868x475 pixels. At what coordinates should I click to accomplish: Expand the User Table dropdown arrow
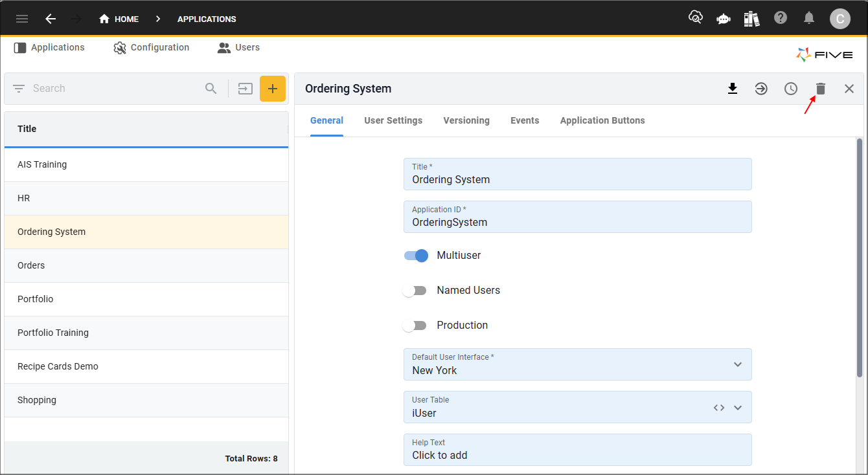tap(738, 408)
